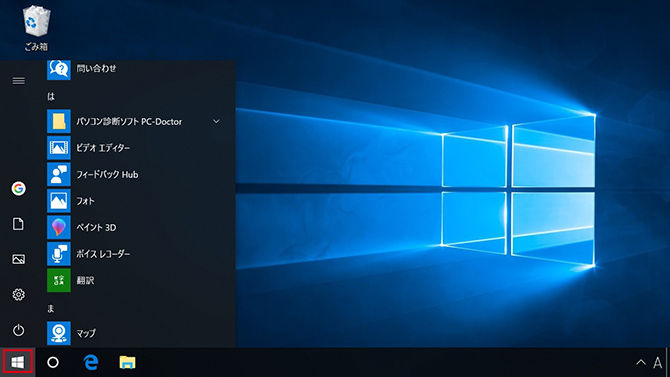Launch the ビデオ エディター app icon
This screenshot has height=377, width=670.
tap(59, 148)
